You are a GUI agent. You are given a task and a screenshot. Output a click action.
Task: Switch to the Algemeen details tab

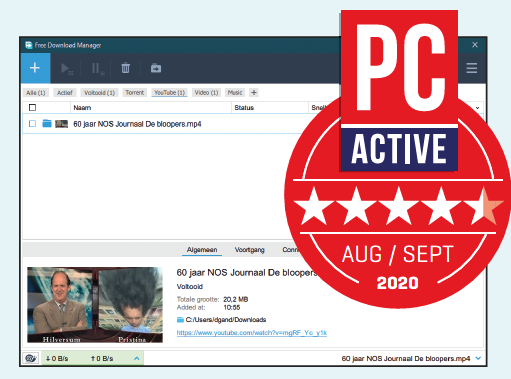point(202,250)
